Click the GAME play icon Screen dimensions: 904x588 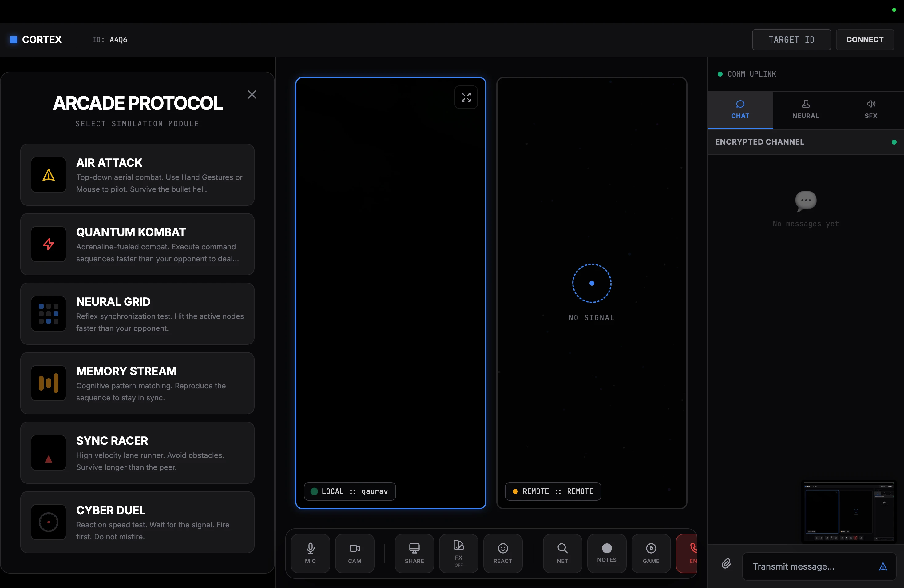(651, 553)
